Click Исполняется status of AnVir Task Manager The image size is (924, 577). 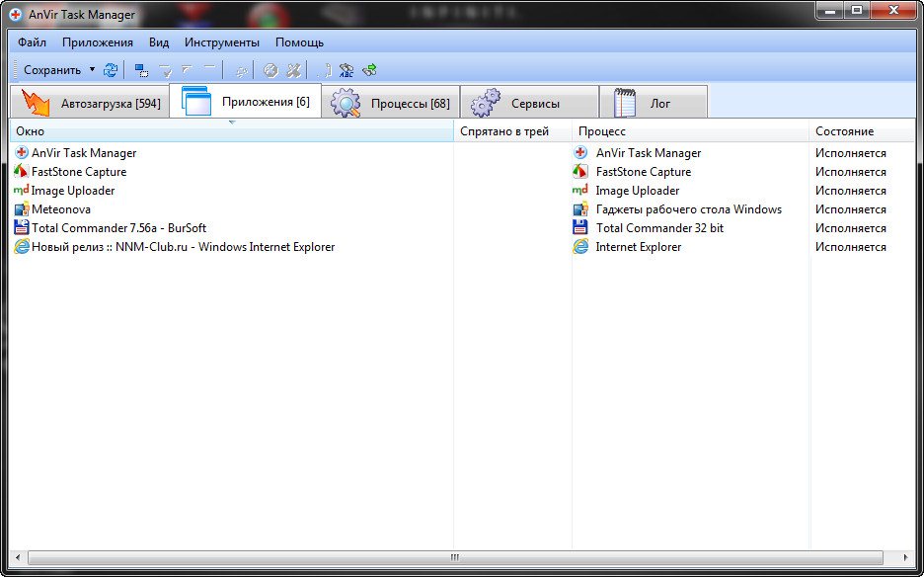tap(850, 153)
